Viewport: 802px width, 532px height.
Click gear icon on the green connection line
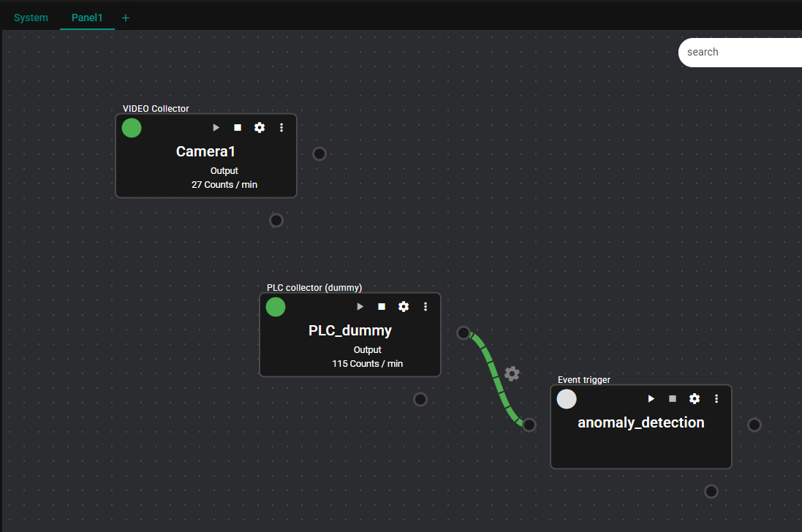click(512, 373)
